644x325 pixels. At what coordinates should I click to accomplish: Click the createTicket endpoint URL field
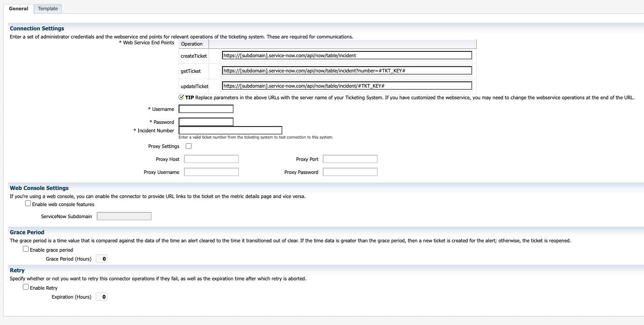click(347, 55)
